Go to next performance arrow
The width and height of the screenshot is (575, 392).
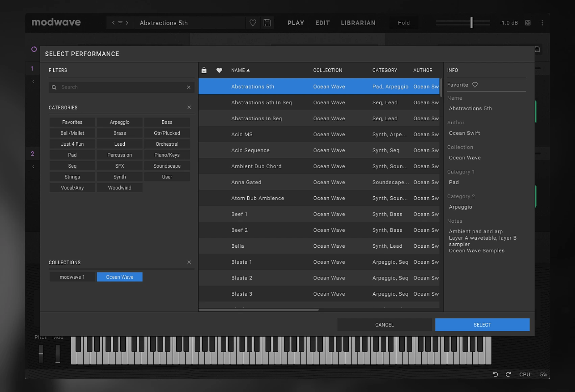(127, 23)
